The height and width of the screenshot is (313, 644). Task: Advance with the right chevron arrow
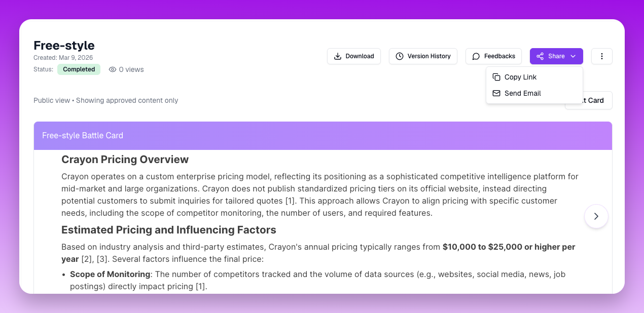(x=596, y=216)
